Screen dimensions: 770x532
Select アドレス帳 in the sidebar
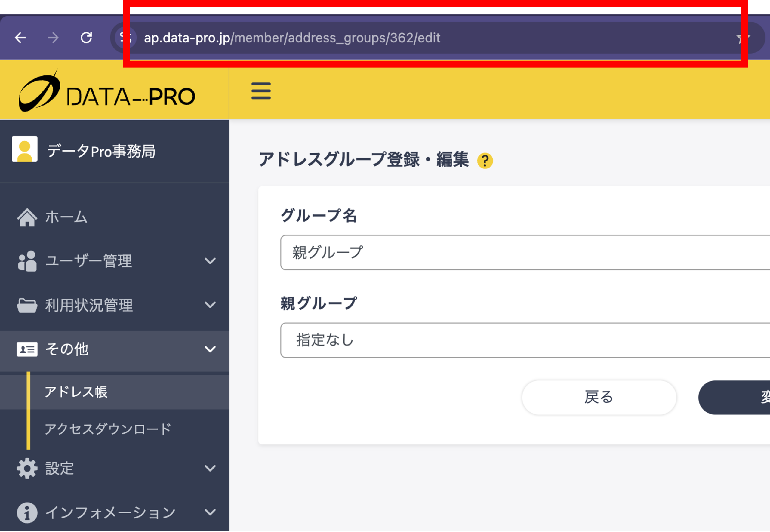click(x=76, y=393)
